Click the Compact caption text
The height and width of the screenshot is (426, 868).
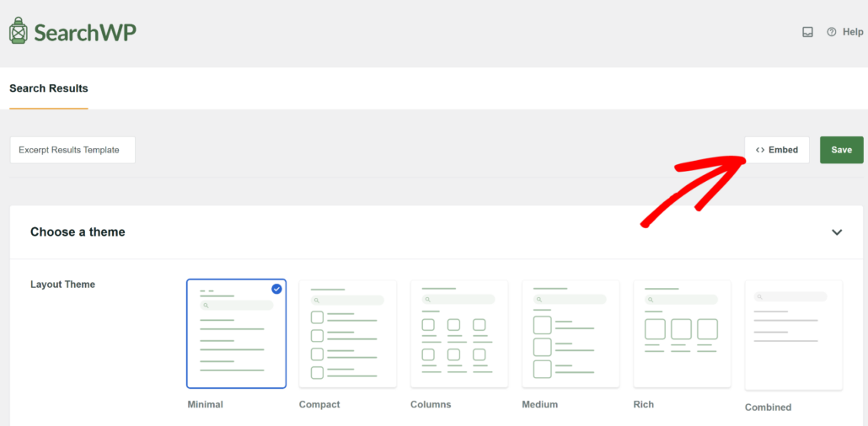click(319, 404)
